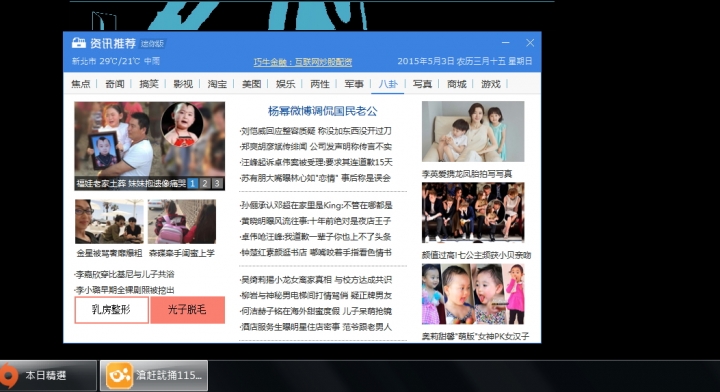Open the 森碟牵手闺蜜上学 thumbnail
Screen dimensions: 720x392
[182, 221]
